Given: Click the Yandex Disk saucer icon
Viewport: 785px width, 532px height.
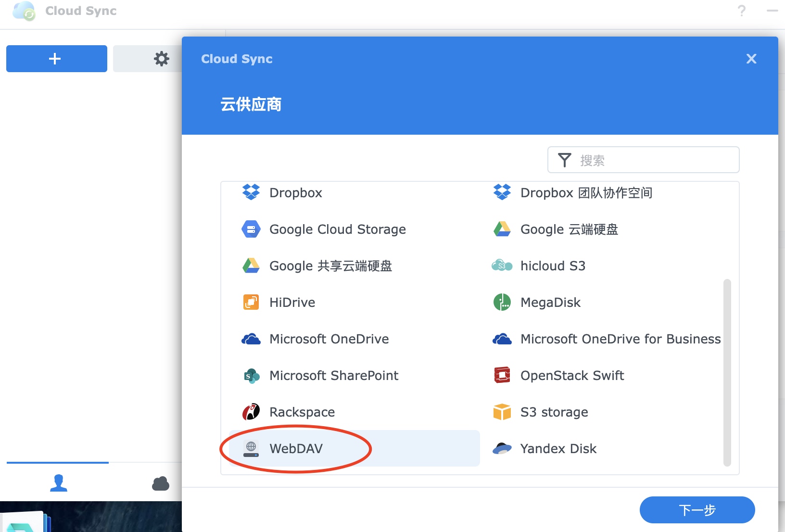Looking at the screenshot, I should [502, 448].
